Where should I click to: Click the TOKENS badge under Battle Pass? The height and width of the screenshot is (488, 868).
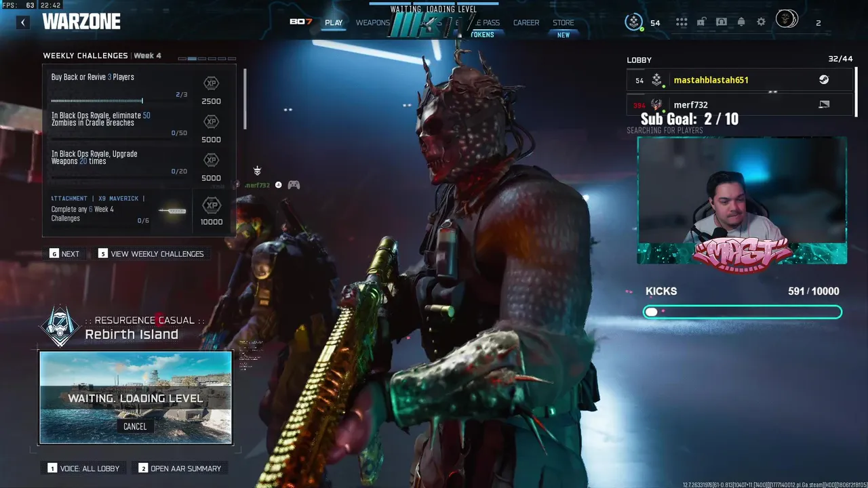coord(482,35)
